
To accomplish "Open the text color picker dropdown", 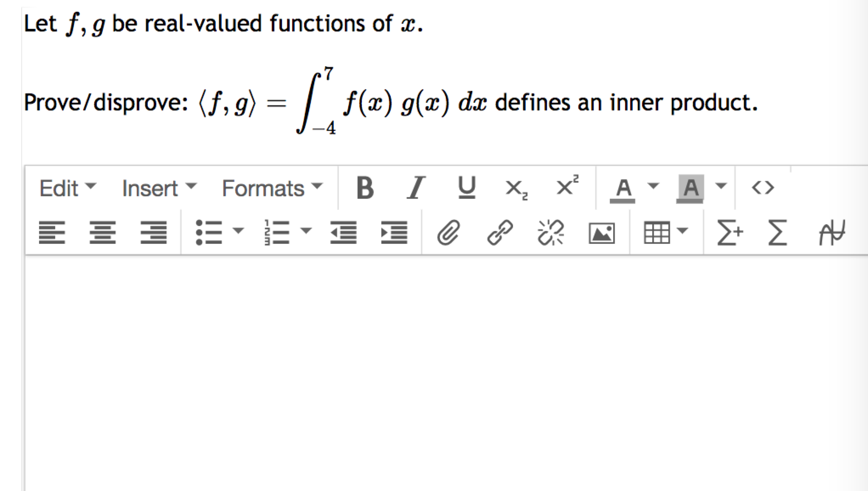I will 653,188.
